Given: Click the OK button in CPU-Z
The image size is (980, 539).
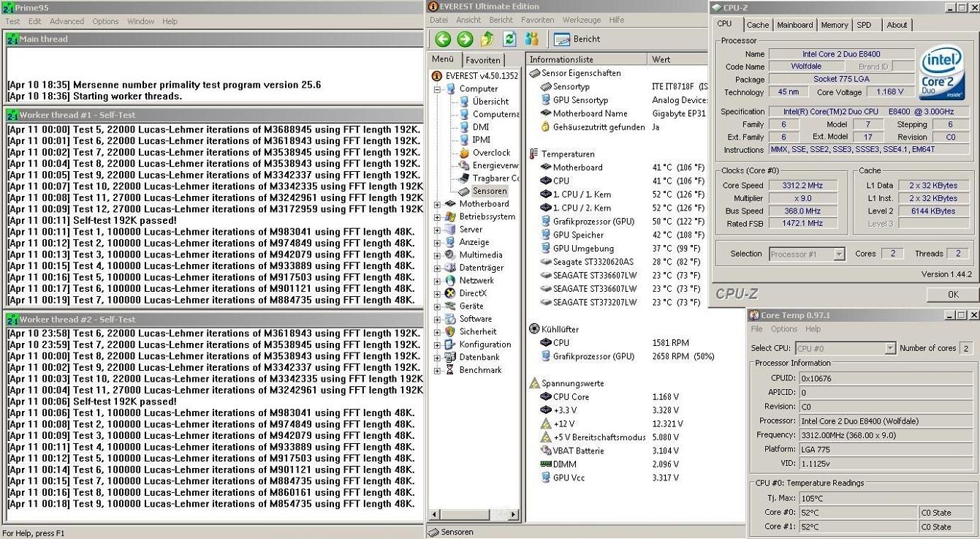Looking at the screenshot, I should tap(953, 294).
